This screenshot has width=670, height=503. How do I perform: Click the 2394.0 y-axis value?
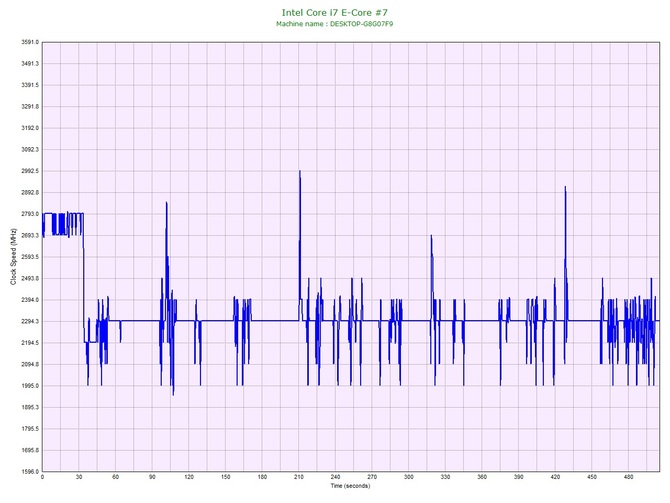pos(30,300)
